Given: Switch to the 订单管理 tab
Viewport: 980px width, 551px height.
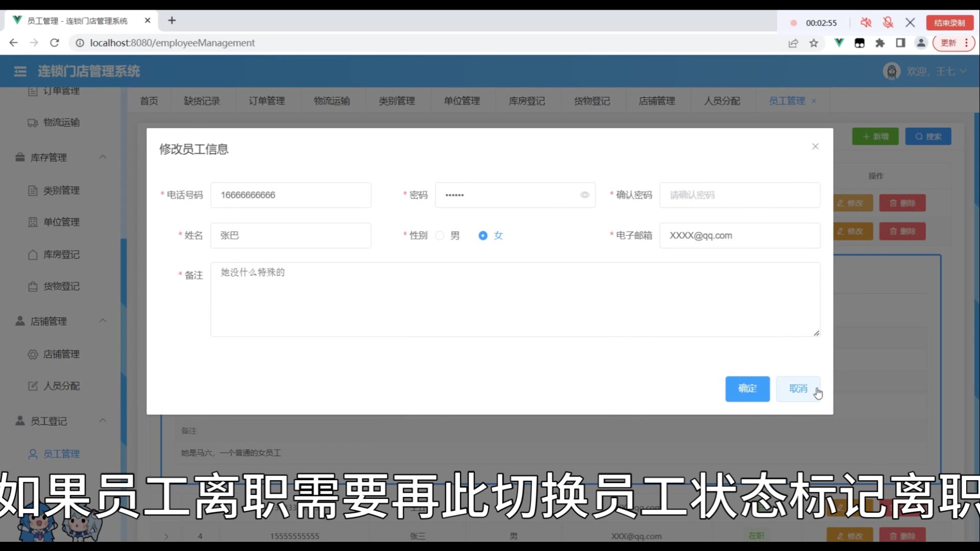Looking at the screenshot, I should point(267,101).
